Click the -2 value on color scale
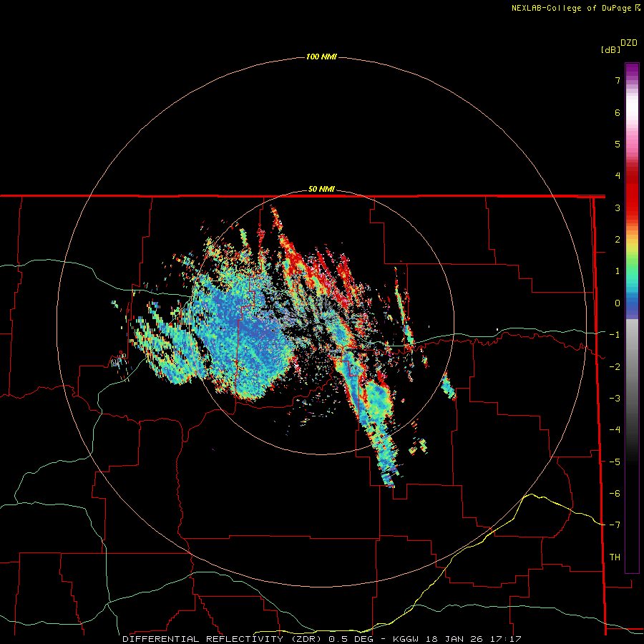644x644 pixels. coord(615,367)
